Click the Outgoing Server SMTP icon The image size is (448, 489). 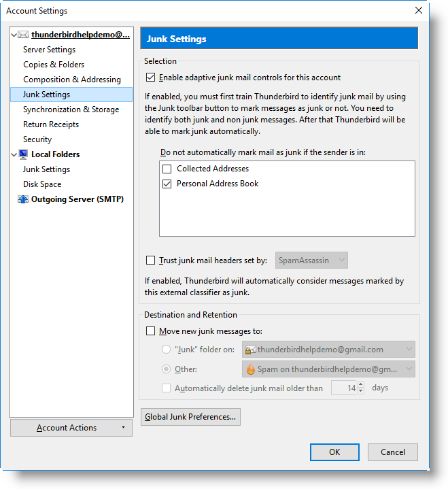pos(23,199)
